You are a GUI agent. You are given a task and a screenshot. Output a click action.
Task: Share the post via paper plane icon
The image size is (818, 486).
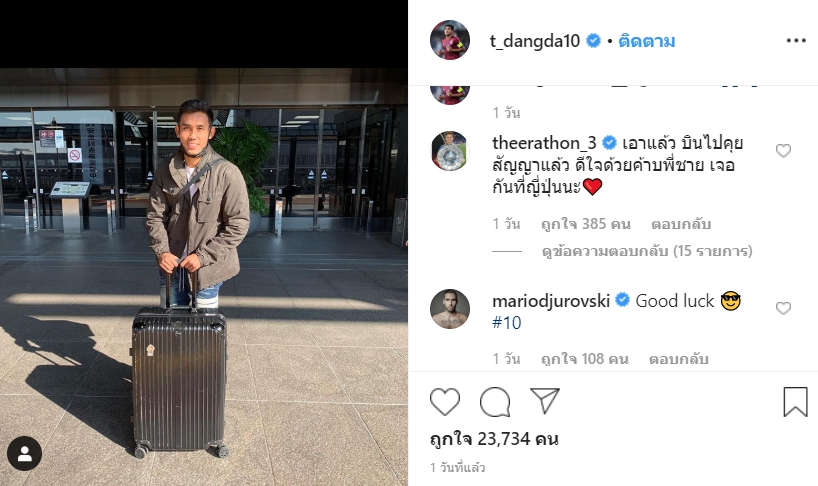click(545, 400)
